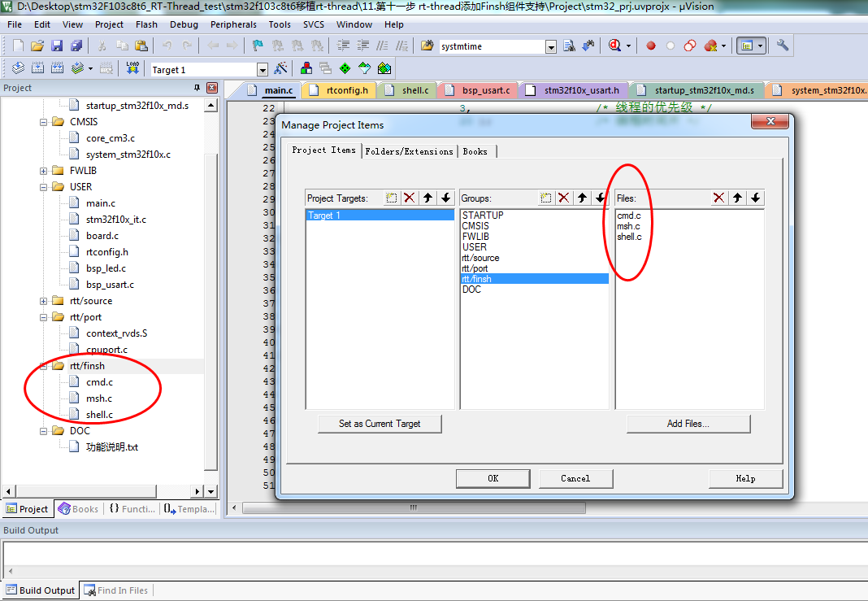868x601 pixels.
Task: Delete selected file red X in Files header
Action: (x=718, y=198)
